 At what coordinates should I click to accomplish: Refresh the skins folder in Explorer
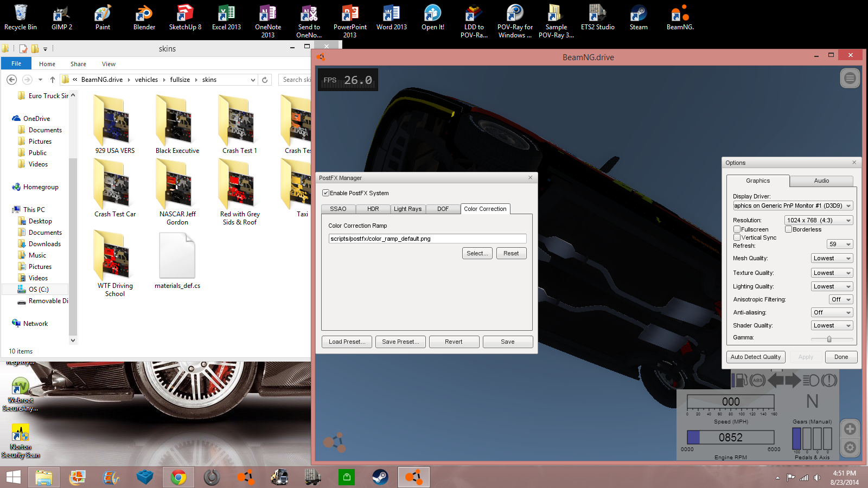[265, 80]
